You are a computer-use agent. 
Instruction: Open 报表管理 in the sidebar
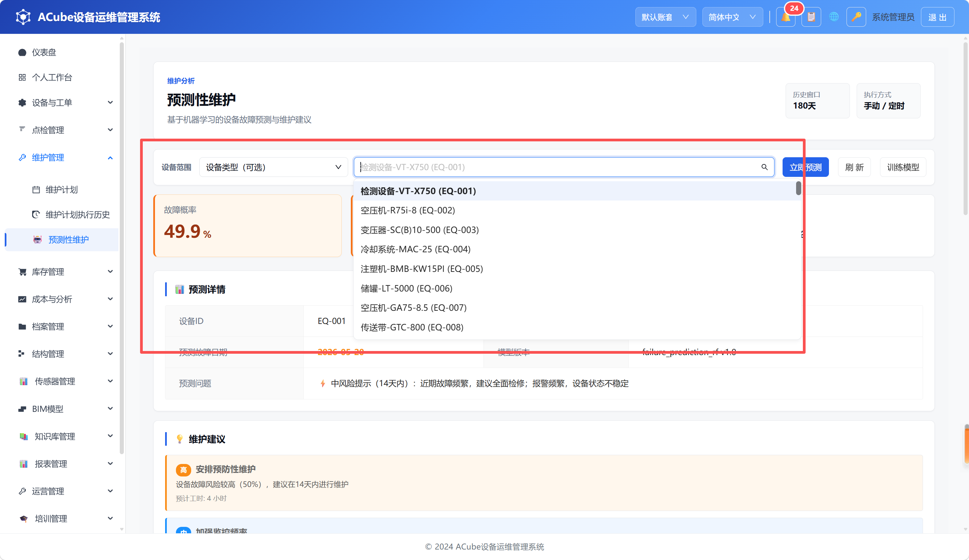(65, 464)
